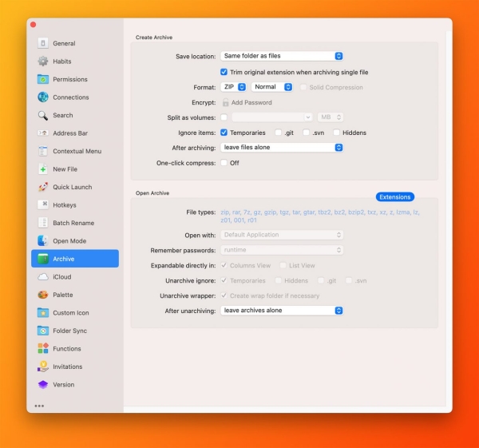Open the three-dots more menu

(39, 406)
